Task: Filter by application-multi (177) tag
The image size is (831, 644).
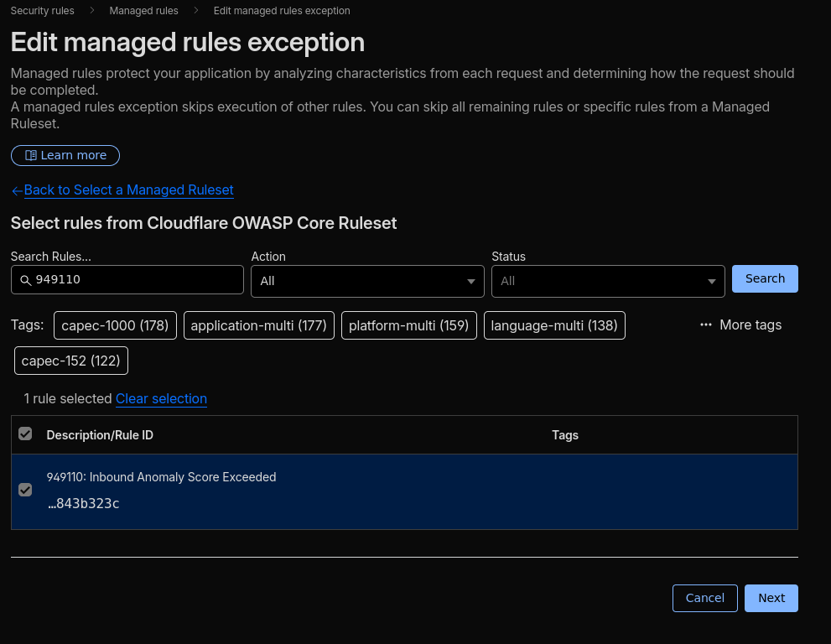Action: pyautogui.click(x=258, y=325)
